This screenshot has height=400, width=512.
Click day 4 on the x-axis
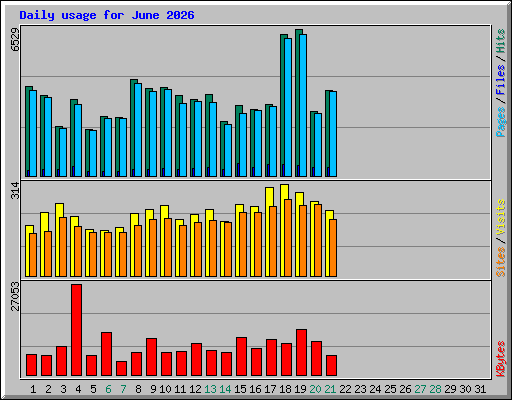(x=78, y=389)
